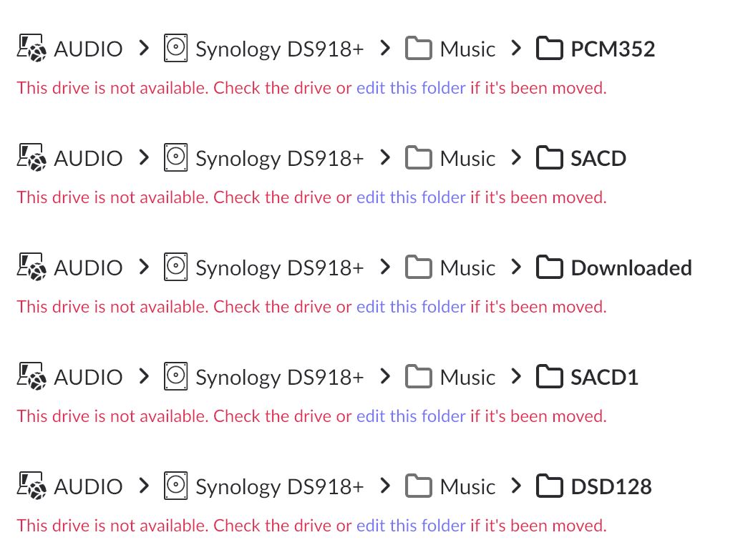Screen dimensions: 753x560
Task: Click the Music folder icon in SACD1 row
Action: 419,377
